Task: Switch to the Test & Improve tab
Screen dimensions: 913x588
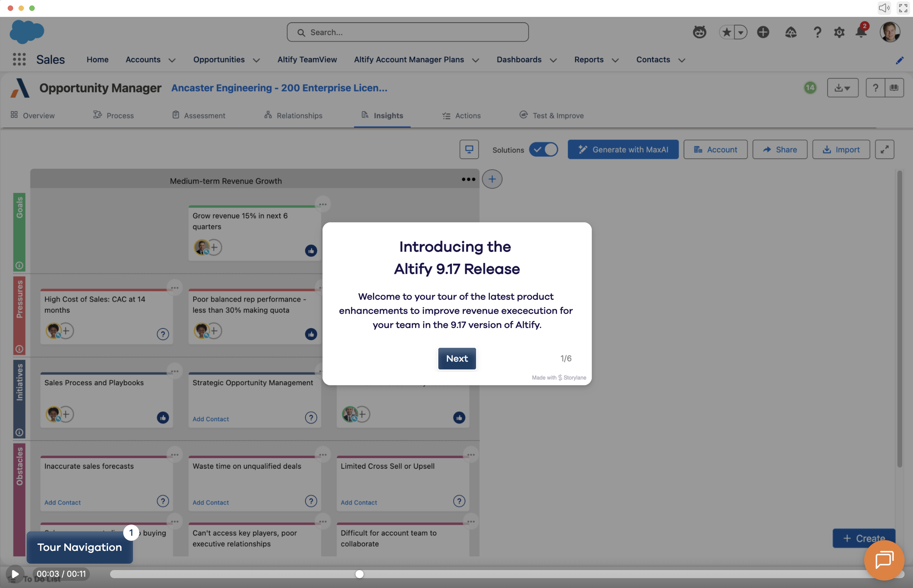Action: (551, 115)
